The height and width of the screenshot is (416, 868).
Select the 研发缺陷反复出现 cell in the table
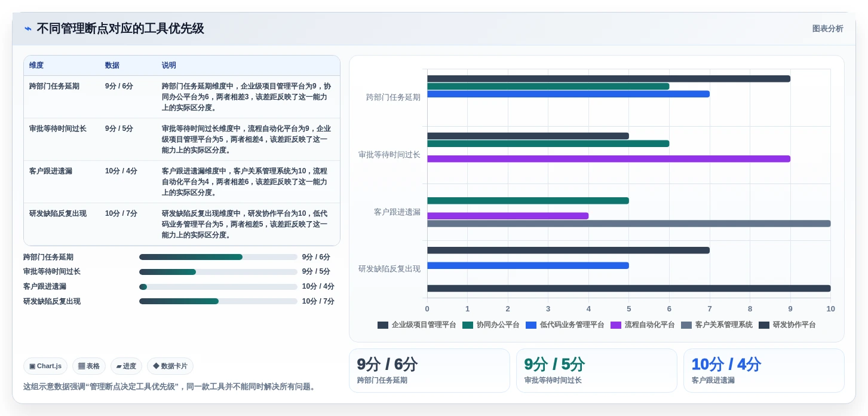[x=58, y=213]
